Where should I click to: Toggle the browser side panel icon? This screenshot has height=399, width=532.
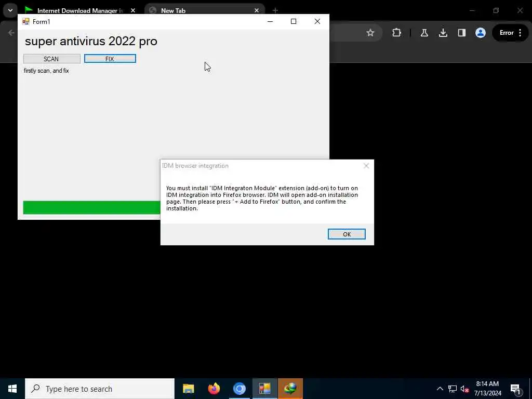462,33
